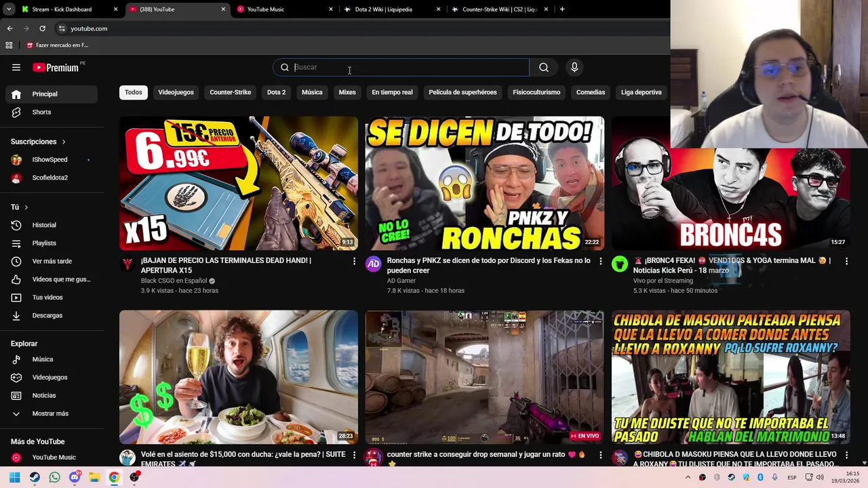The width and height of the screenshot is (868, 488).
Task: Click the search magnifier button
Action: [544, 67]
